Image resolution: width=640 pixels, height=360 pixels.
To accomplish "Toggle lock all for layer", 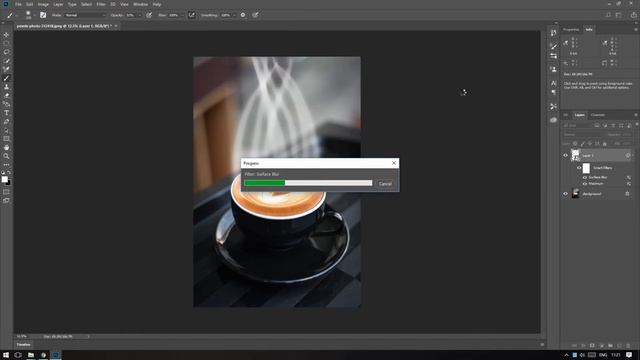I will point(604,144).
